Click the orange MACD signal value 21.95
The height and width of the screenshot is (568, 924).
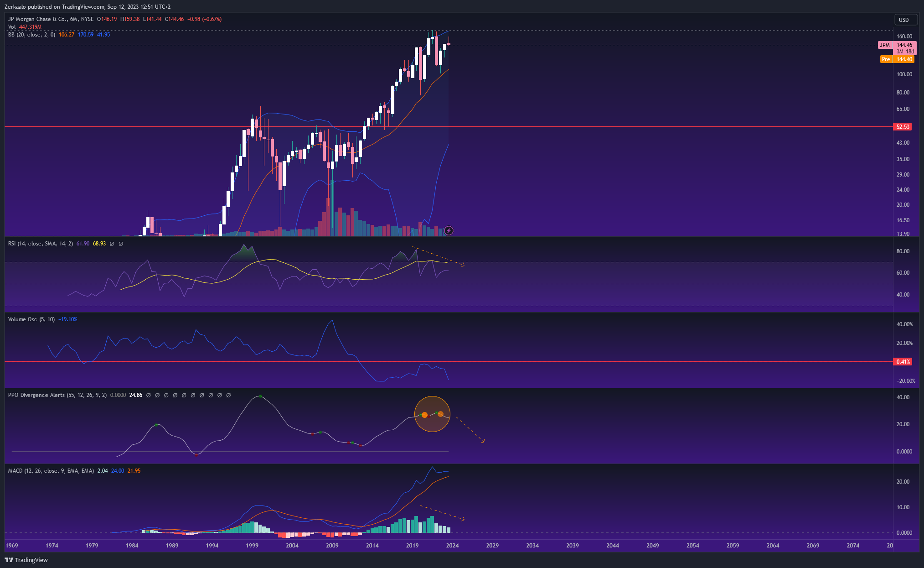point(134,471)
